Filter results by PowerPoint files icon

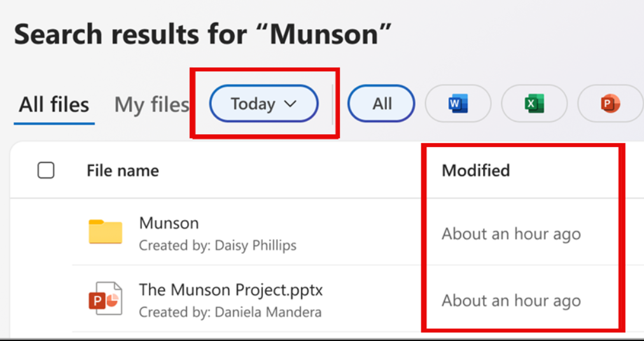click(x=610, y=104)
